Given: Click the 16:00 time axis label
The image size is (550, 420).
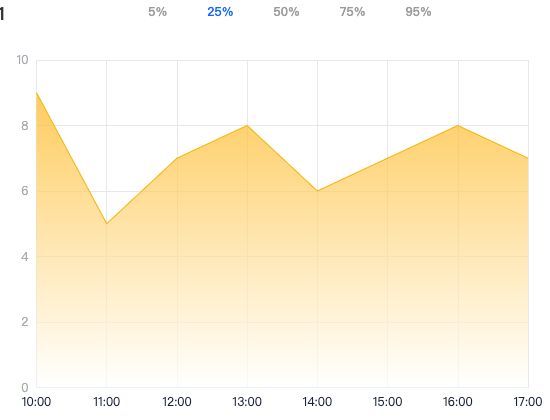Looking at the screenshot, I should (458, 402).
